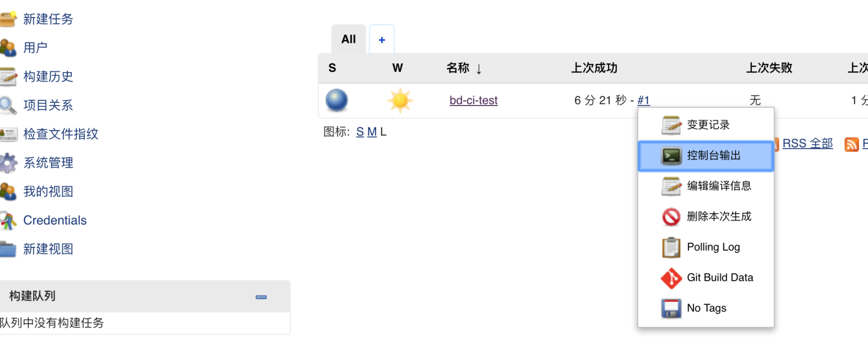Click the Credentials keys icon
The image size is (868, 352).
click(8, 220)
